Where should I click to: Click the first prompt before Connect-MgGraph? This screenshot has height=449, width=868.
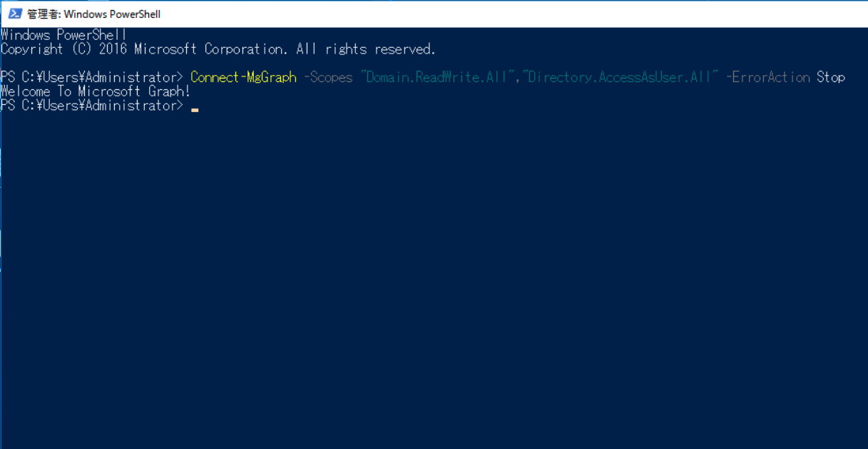[x=92, y=77]
